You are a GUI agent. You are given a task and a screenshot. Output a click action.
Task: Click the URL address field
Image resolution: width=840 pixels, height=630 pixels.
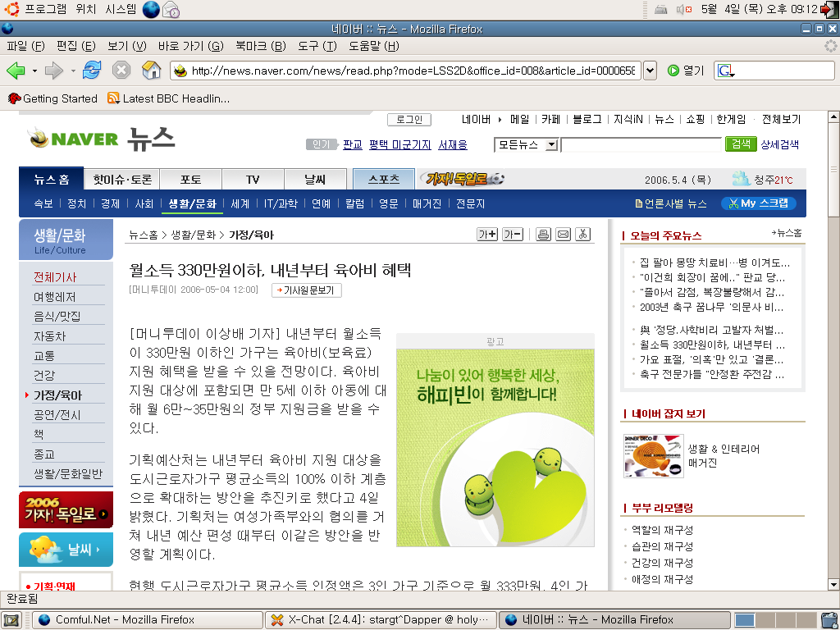point(405,71)
